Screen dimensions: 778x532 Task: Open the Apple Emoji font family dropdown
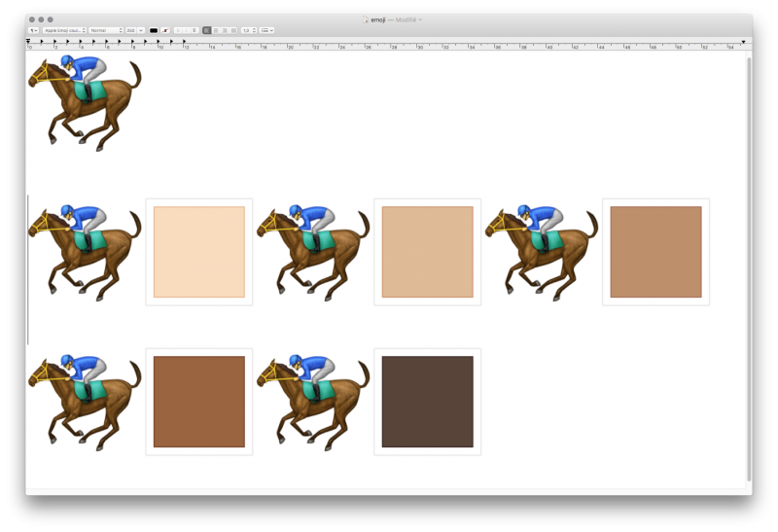(64, 30)
